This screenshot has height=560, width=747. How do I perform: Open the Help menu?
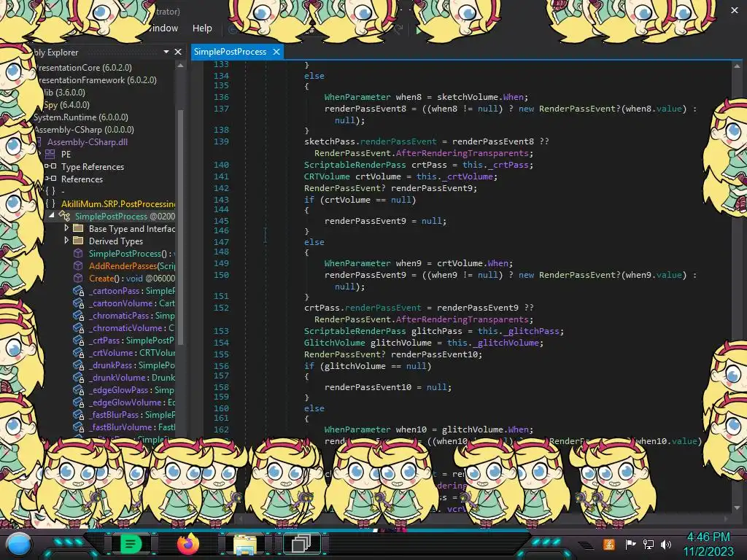202,28
